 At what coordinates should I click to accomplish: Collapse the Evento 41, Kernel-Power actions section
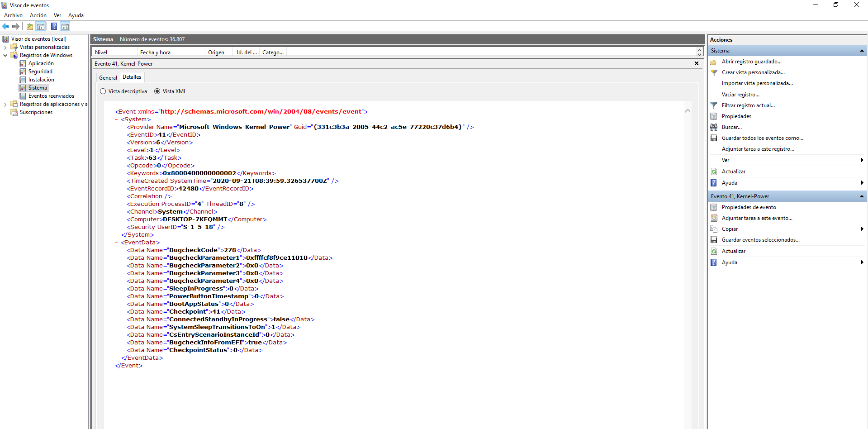pos(862,196)
